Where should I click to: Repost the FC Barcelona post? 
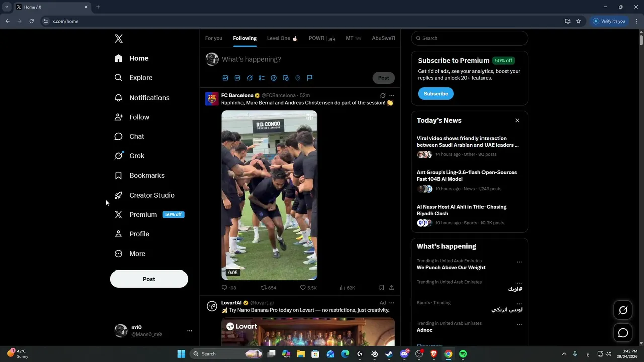(268, 288)
